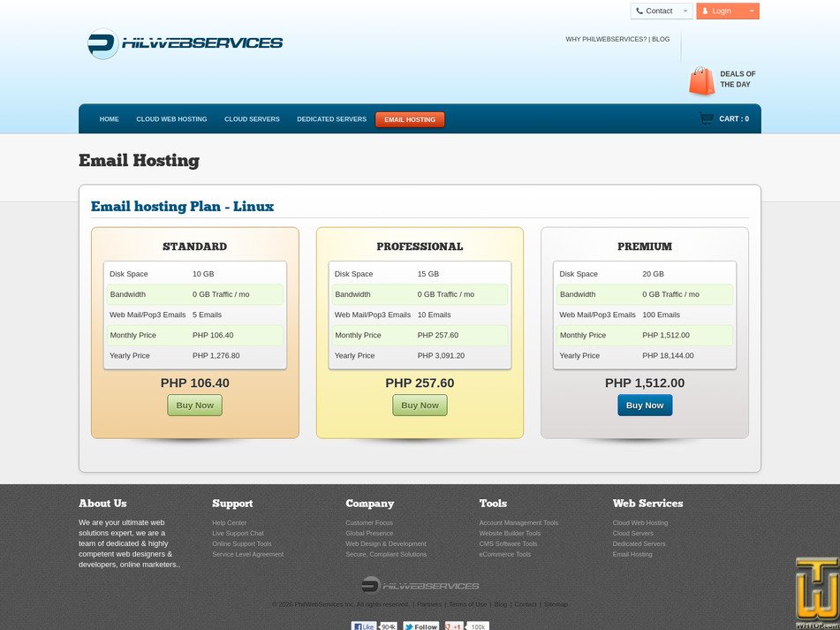Click the STANDARD plan heading
The height and width of the screenshot is (630, 840).
[194, 247]
